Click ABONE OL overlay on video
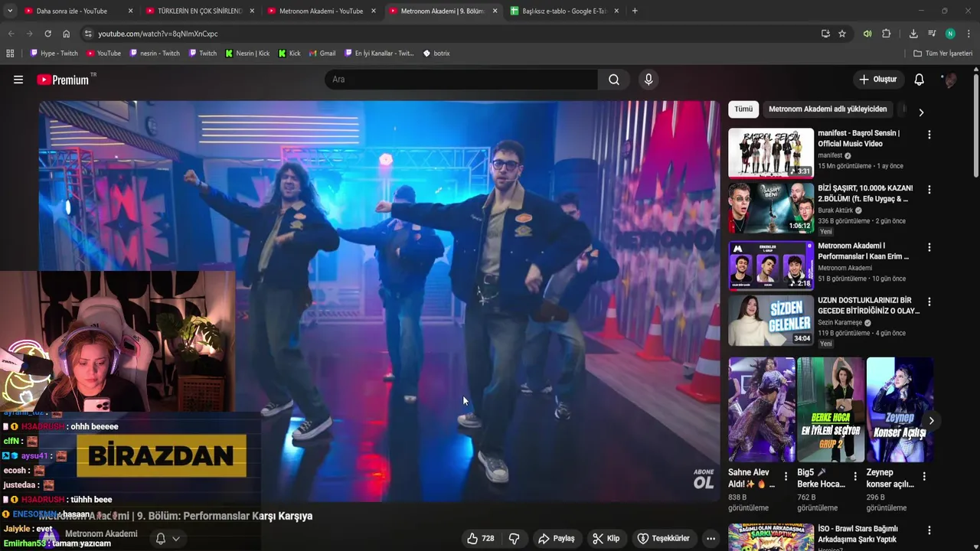The height and width of the screenshot is (551, 980). click(x=704, y=479)
